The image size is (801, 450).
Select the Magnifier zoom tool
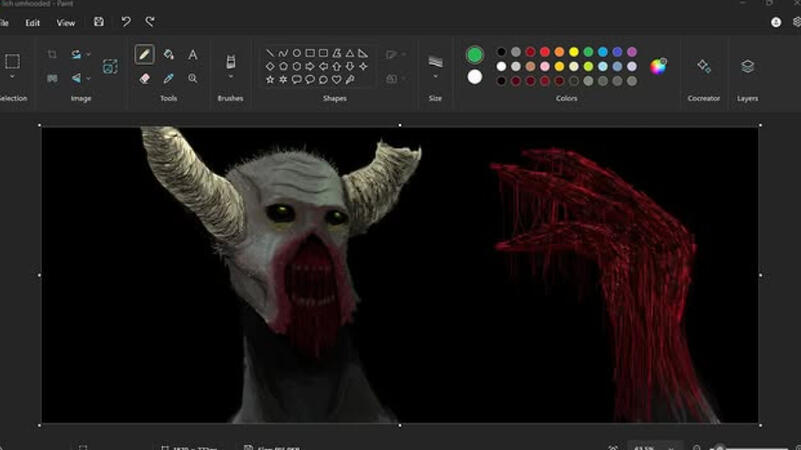[x=193, y=78]
